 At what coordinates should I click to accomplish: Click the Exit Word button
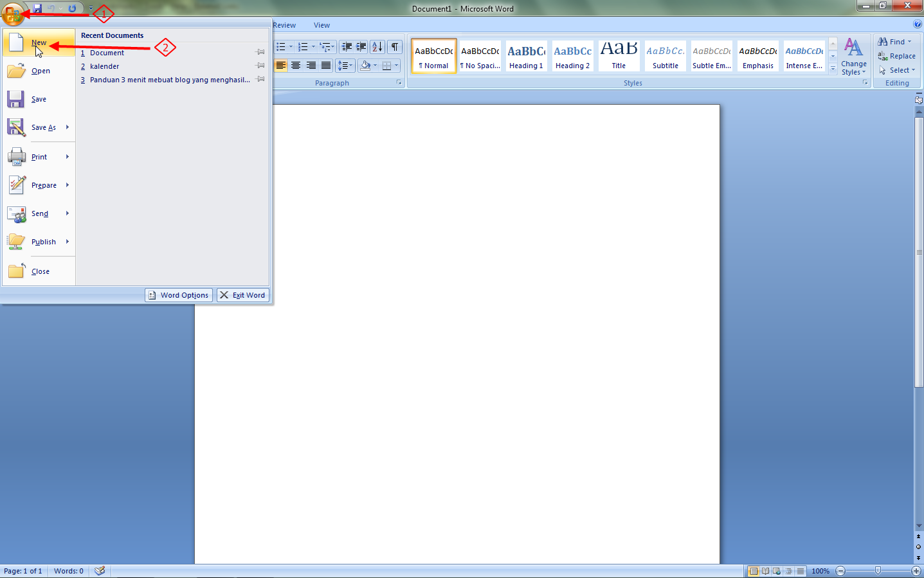tap(242, 295)
